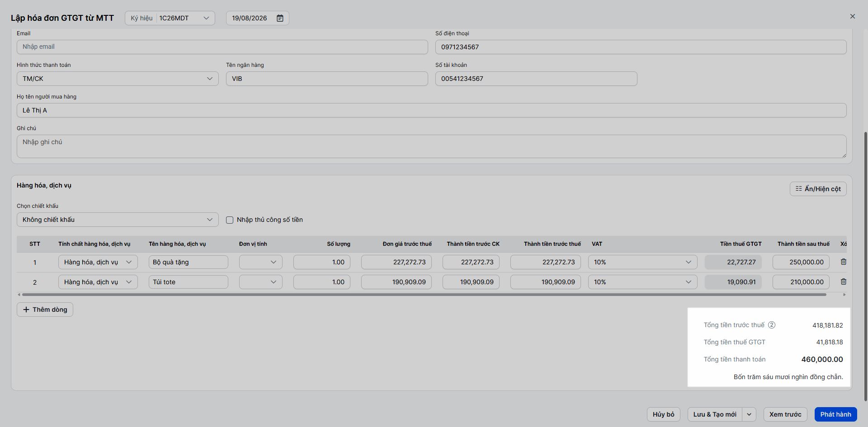Open the Chọn chiết khấu dropdown

pos(118,220)
